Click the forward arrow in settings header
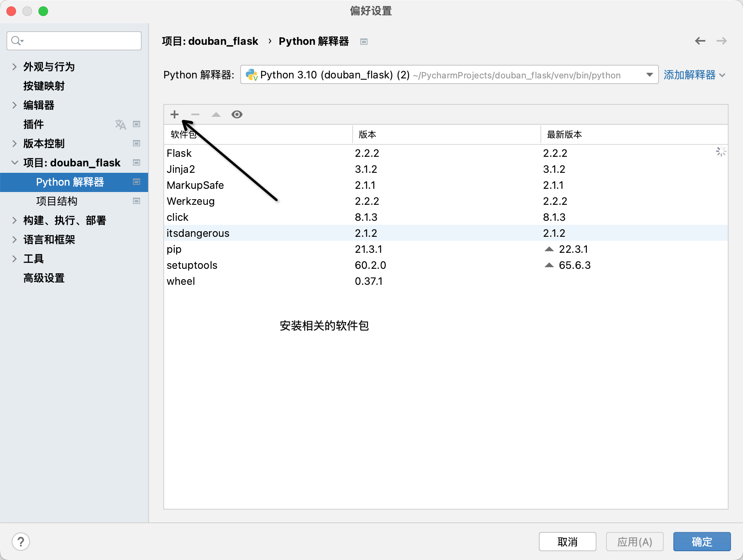Image resolution: width=743 pixels, height=560 pixels. [722, 41]
